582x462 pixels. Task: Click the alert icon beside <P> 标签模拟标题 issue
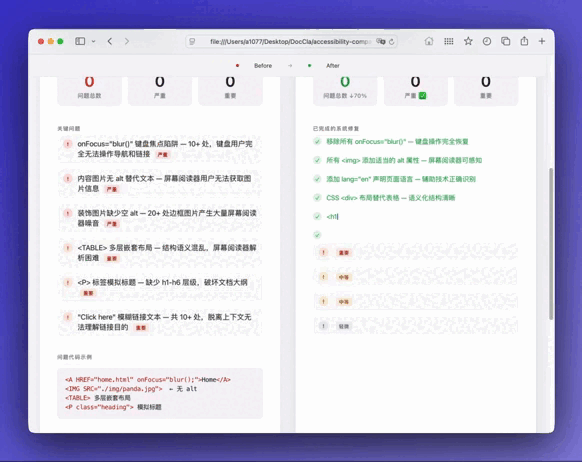click(x=68, y=283)
